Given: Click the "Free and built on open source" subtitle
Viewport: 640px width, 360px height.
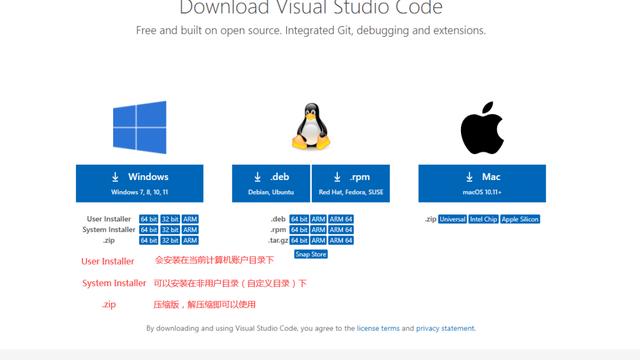Looking at the screenshot, I should click(x=311, y=31).
